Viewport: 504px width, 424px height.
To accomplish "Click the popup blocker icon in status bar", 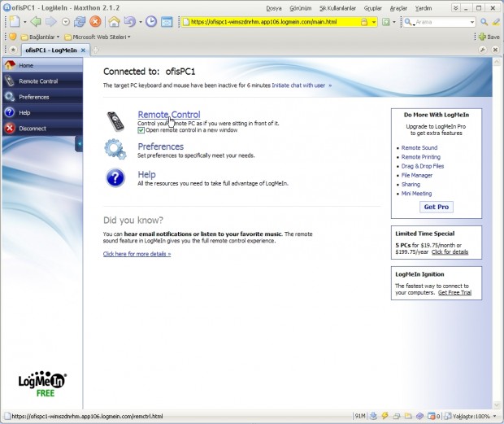I will [431, 416].
